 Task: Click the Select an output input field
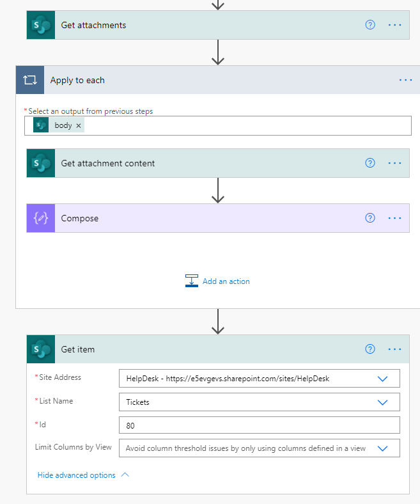coord(243,126)
